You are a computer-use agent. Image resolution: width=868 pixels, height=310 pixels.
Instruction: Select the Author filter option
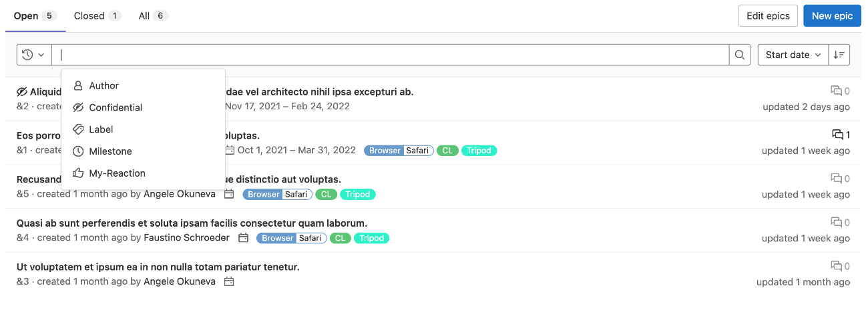[103, 86]
